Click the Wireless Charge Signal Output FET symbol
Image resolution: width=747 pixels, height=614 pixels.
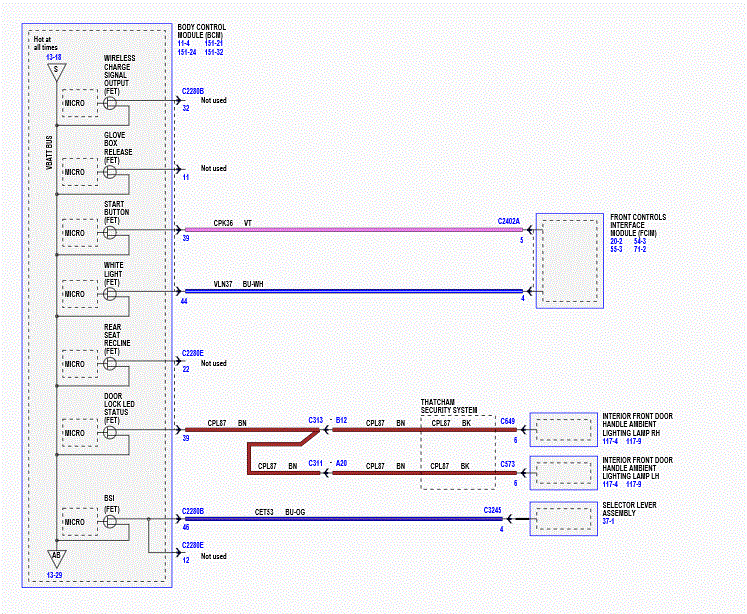[x=110, y=103]
